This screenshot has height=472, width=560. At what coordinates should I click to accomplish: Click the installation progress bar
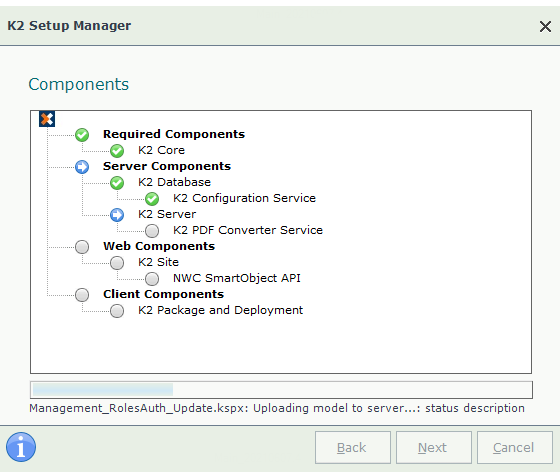coord(281,390)
